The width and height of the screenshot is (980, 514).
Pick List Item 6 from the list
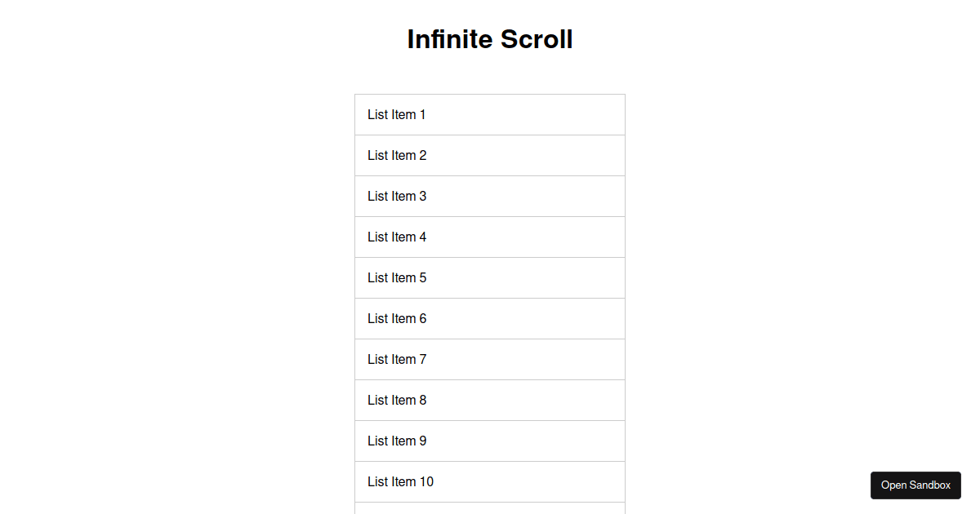489,319
